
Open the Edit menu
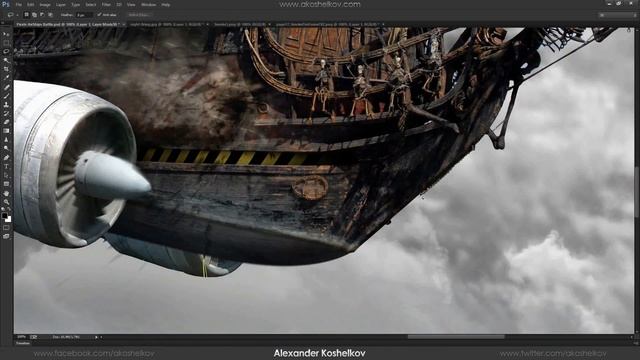(31, 4)
